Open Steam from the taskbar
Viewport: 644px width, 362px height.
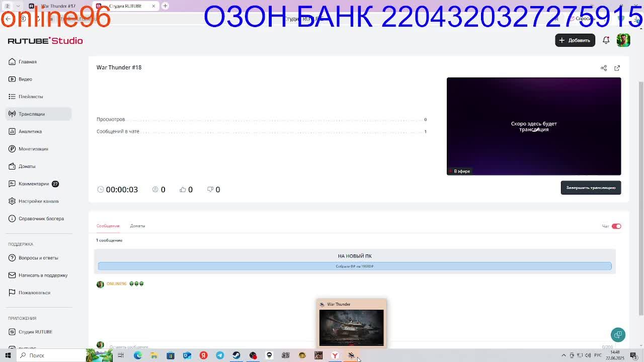236,355
